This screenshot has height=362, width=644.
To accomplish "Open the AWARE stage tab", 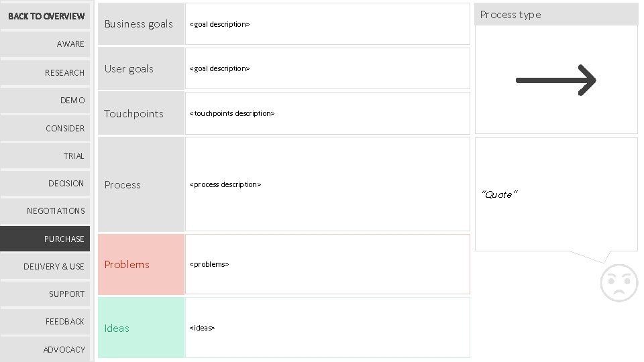I will (x=46, y=44).
